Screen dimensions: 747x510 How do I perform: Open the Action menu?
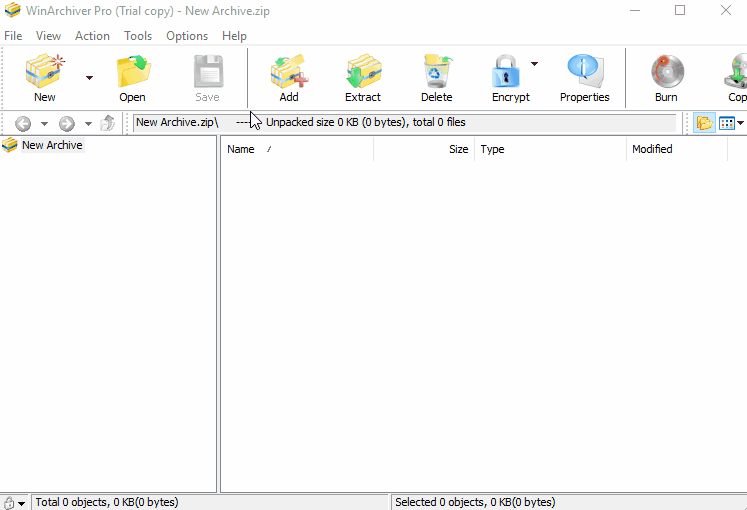[92, 36]
